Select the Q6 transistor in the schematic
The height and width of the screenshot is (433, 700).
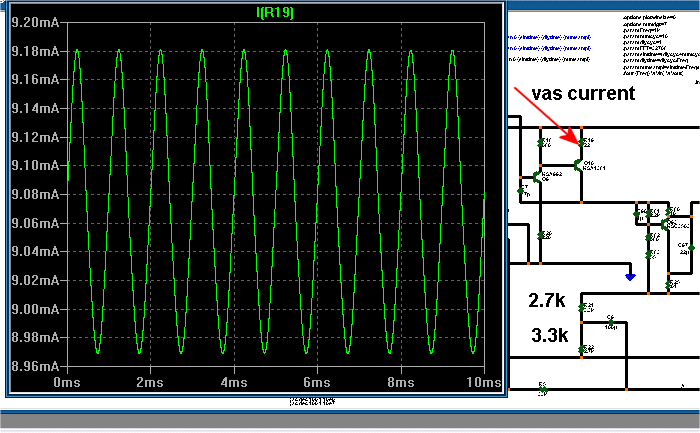(x=538, y=177)
